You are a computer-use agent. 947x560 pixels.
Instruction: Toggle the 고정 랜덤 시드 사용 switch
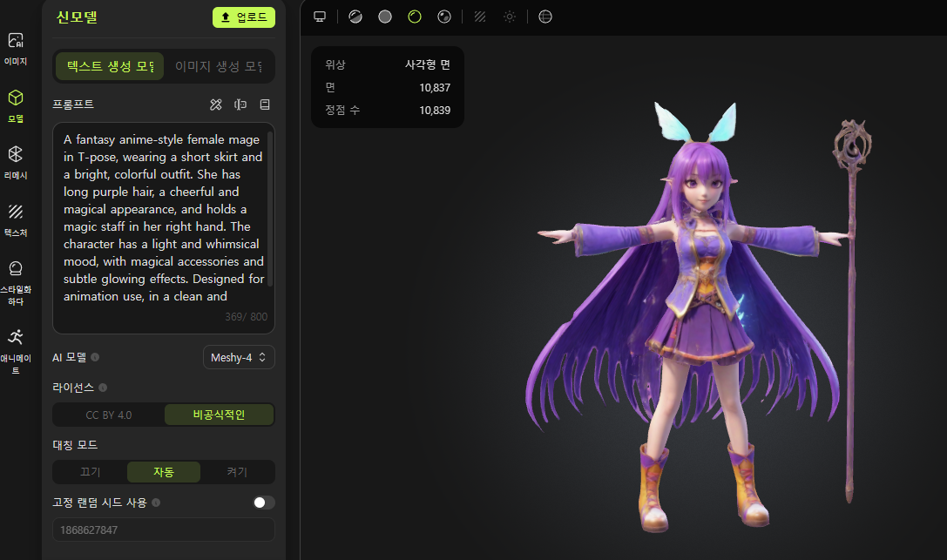264,503
